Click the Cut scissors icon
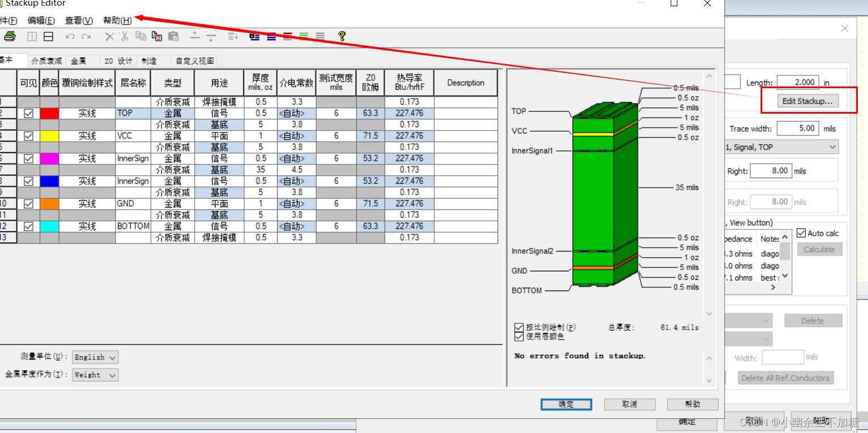Screen dimensions: 868x433 coord(124,37)
